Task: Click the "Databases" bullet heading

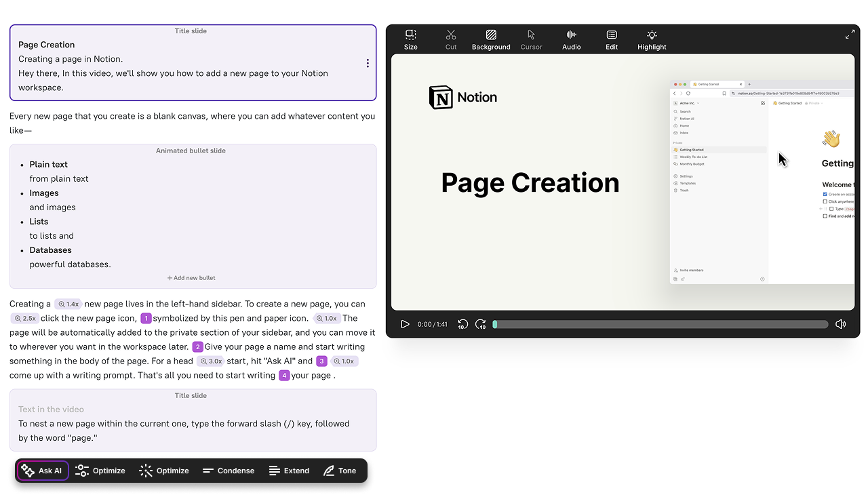Action: click(x=50, y=250)
